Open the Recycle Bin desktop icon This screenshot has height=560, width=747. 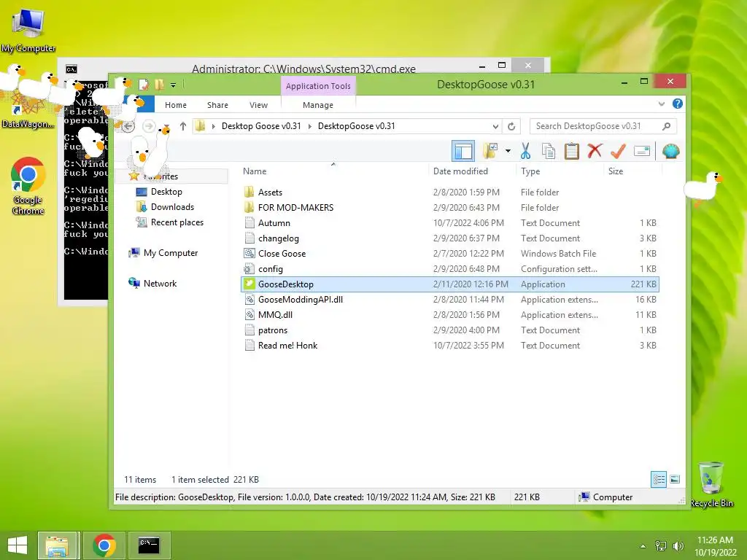point(711,485)
